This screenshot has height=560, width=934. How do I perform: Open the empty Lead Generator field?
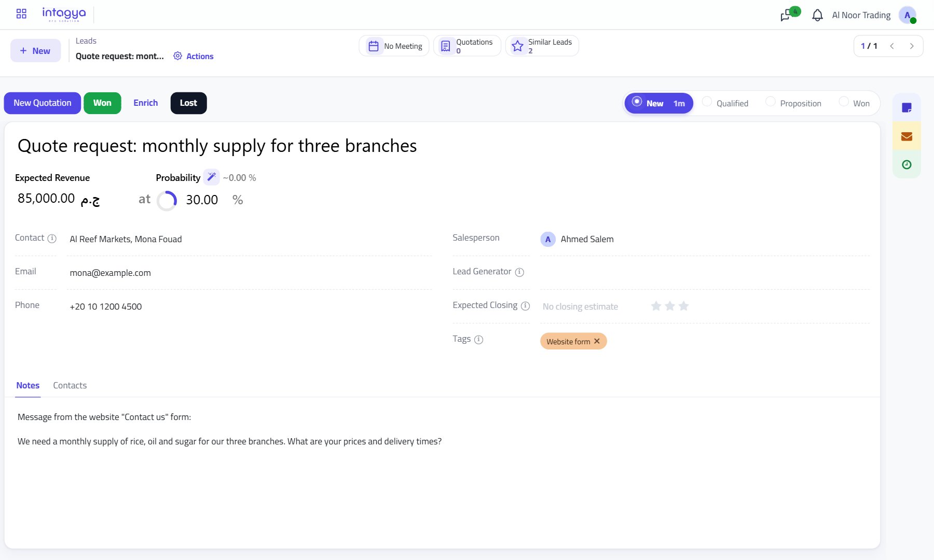705,272
